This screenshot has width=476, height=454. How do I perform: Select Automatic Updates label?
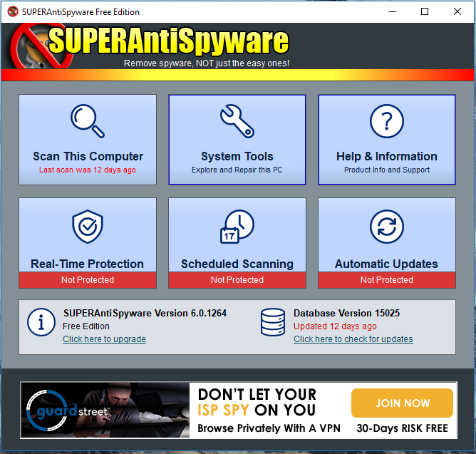coord(386,264)
